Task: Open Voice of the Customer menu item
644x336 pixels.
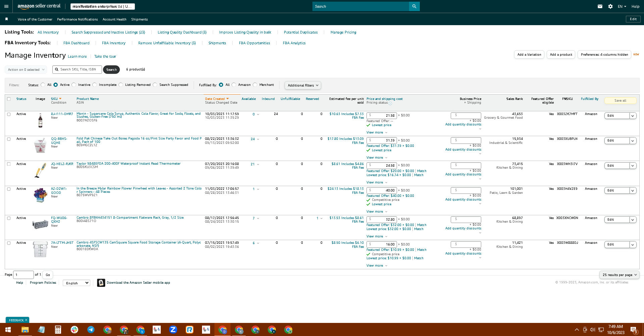Action: coord(35,19)
